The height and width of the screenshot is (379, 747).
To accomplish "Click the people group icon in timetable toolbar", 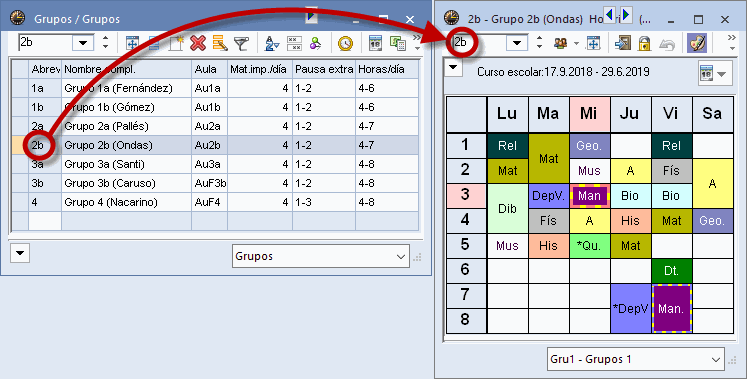I will (x=561, y=43).
